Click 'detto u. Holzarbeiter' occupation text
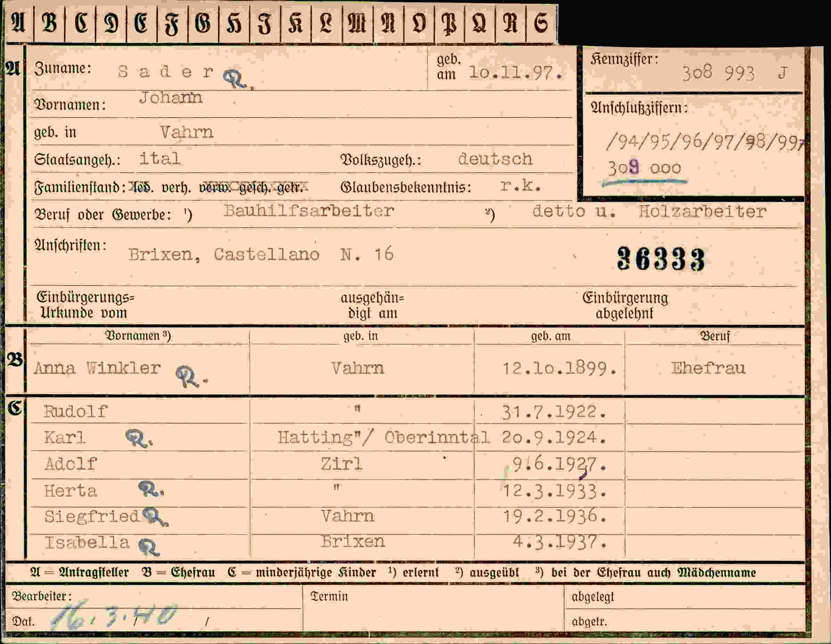Image resolution: width=831 pixels, height=644 pixels. [649, 211]
